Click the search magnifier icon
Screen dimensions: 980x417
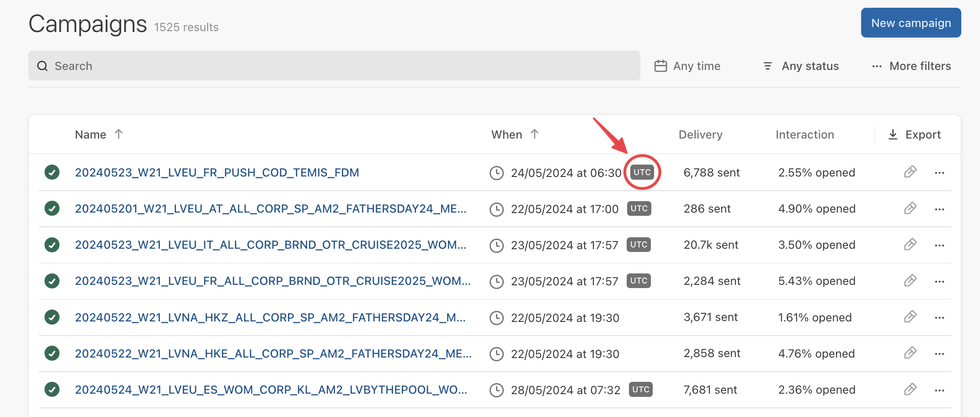pyautogui.click(x=43, y=66)
